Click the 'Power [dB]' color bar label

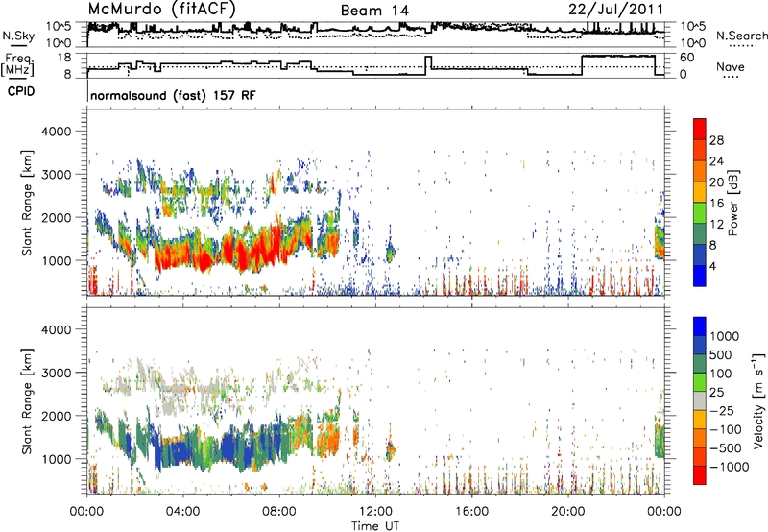[x=733, y=203]
